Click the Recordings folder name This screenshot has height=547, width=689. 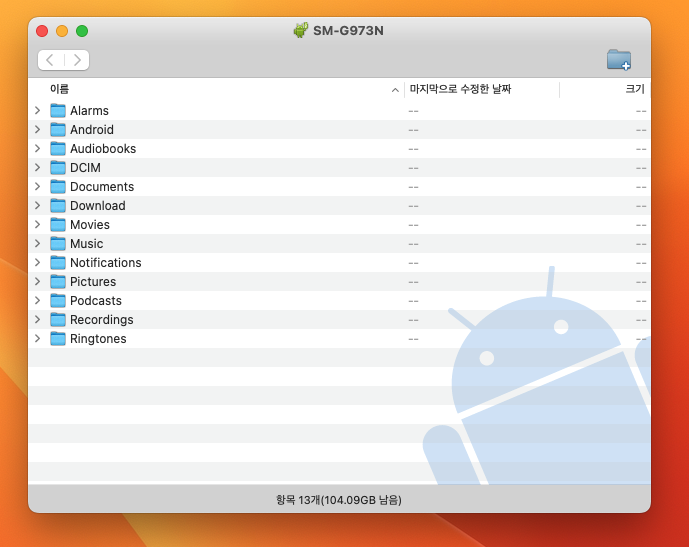pos(102,320)
